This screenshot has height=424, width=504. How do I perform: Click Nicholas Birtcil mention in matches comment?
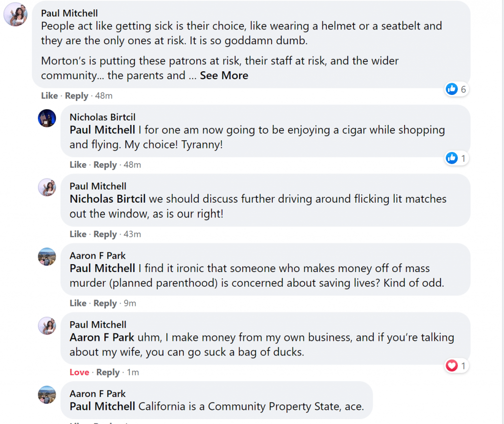tap(108, 199)
